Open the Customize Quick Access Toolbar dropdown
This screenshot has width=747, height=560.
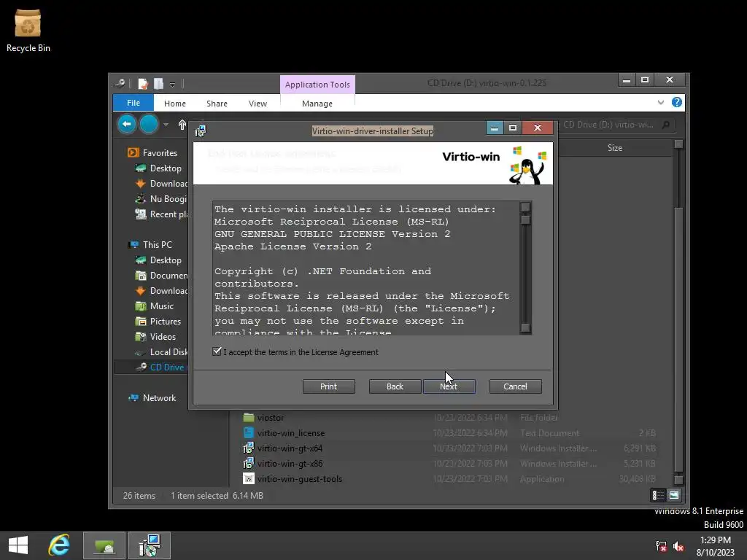pos(172,85)
